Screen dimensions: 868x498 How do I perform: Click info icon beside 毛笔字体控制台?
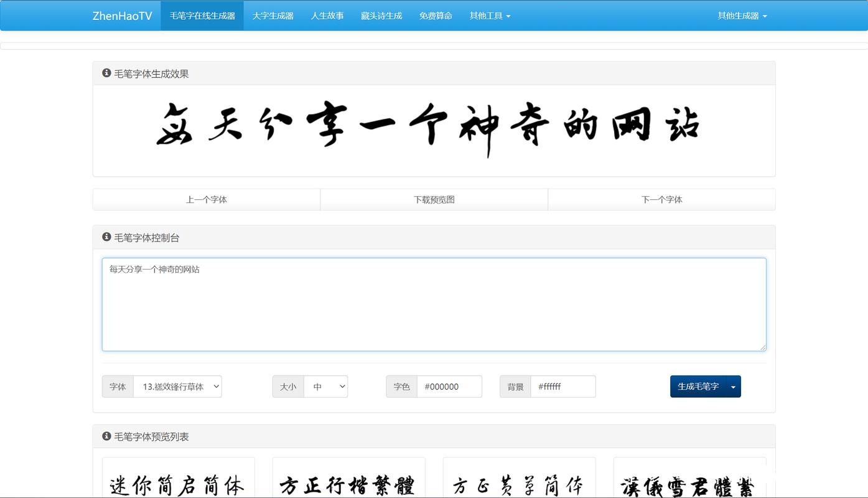point(106,237)
